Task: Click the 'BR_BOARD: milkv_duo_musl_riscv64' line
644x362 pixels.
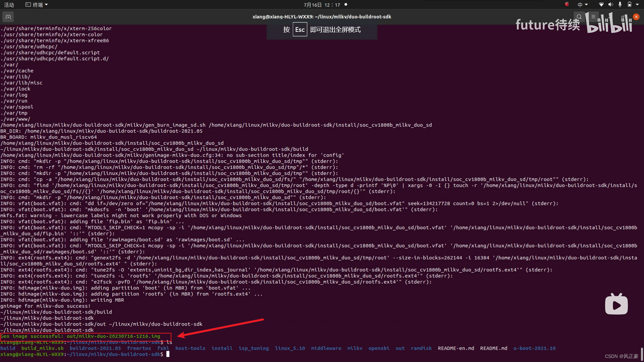Action: 49,137
